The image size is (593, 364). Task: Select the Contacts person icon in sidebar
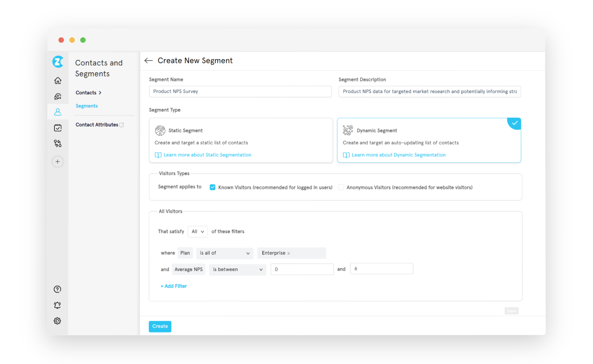58,112
